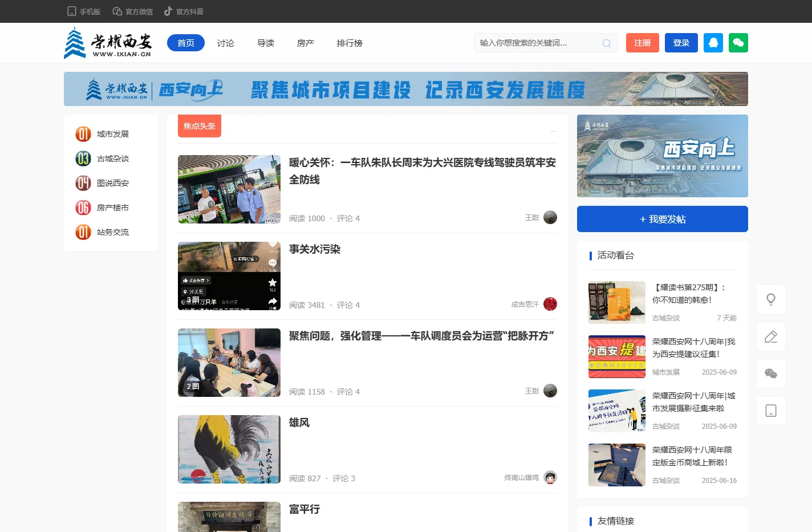This screenshot has width=812, height=532.
Task: Click the 03 icon beside 古城杂谈
Action: coord(83,159)
